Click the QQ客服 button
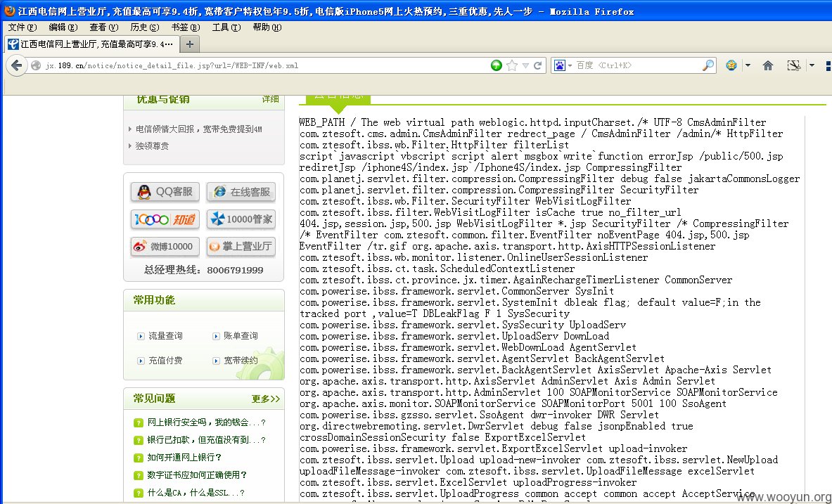 [x=165, y=191]
